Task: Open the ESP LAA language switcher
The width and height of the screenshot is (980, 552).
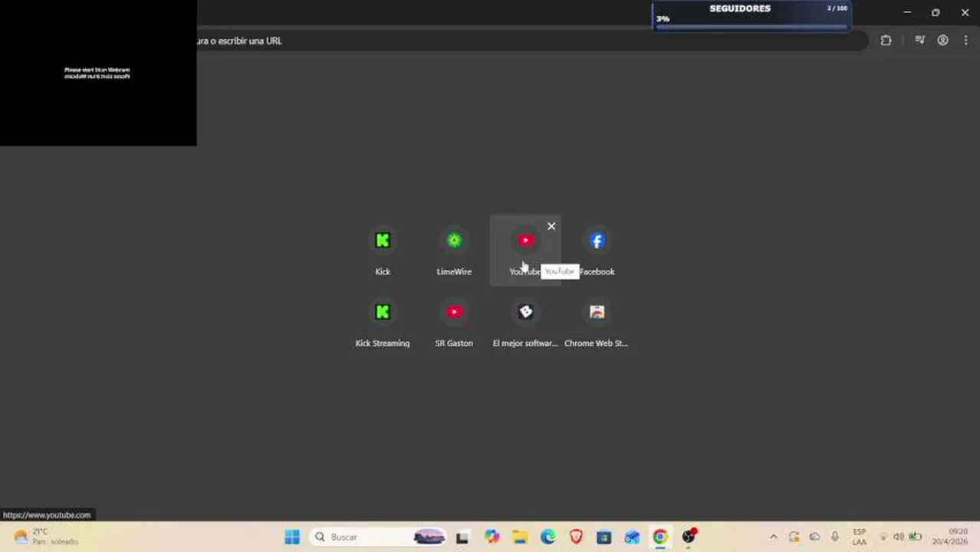Action: (x=860, y=537)
